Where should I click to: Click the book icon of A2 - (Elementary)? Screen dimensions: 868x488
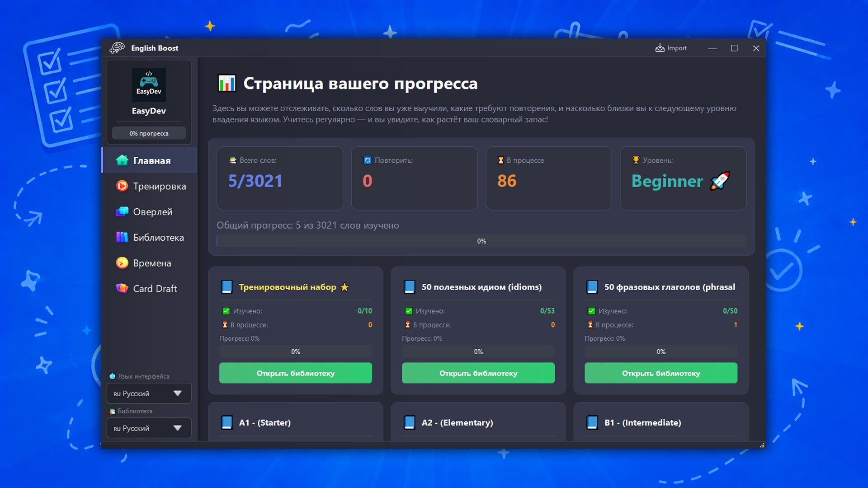pyautogui.click(x=410, y=422)
